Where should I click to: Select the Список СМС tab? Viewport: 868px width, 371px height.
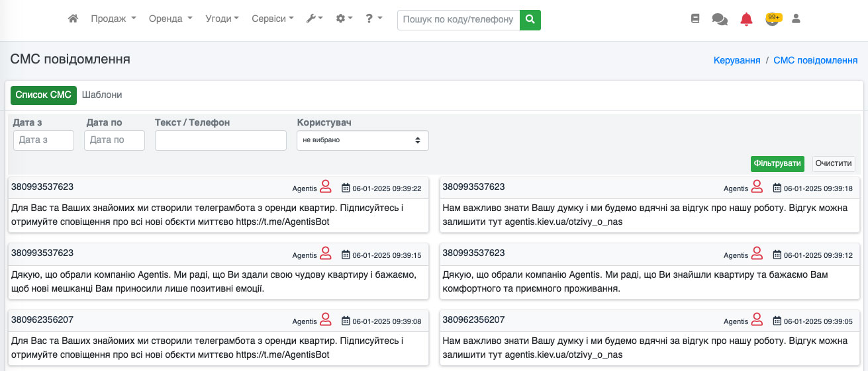point(44,95)
